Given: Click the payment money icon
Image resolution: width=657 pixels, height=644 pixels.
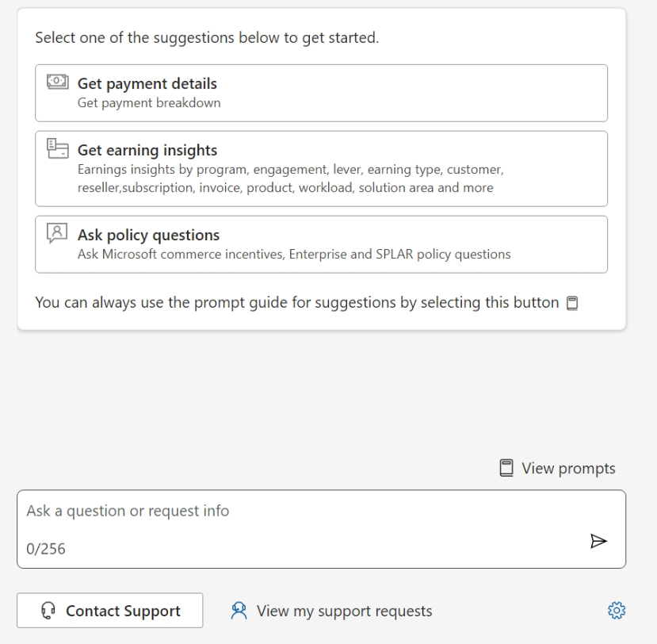Looking at the screenshot, I should [x=57, y=83].
